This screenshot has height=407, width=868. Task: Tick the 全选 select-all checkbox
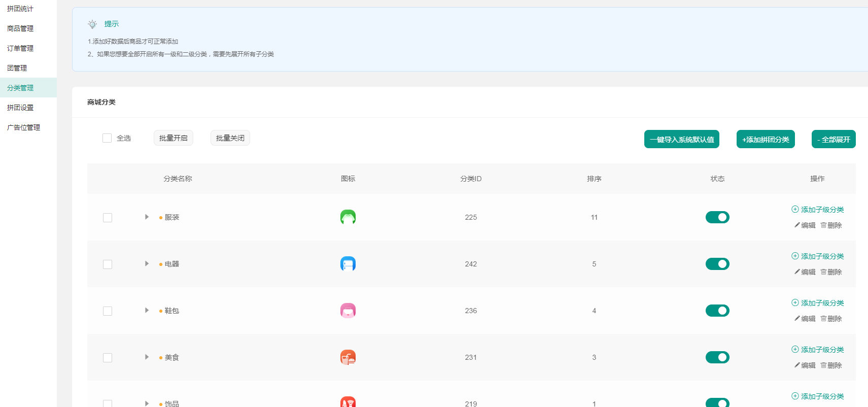[x=107, y=138]
